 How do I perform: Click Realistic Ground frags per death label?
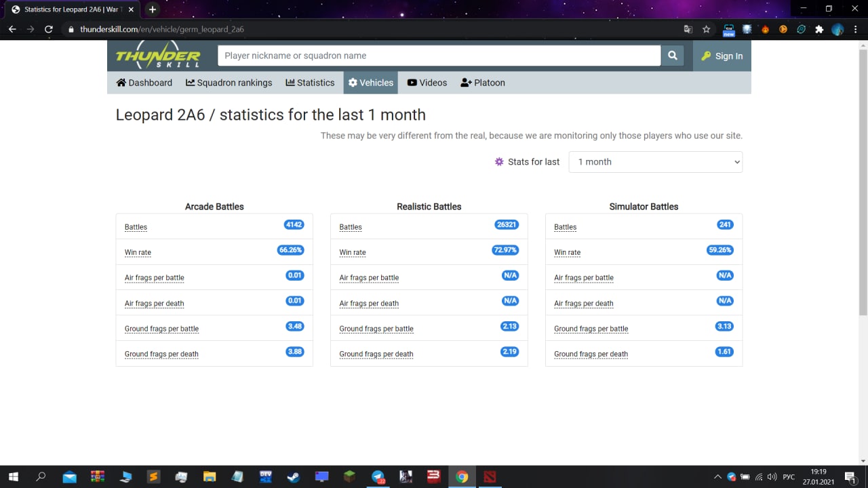(376, 354)
